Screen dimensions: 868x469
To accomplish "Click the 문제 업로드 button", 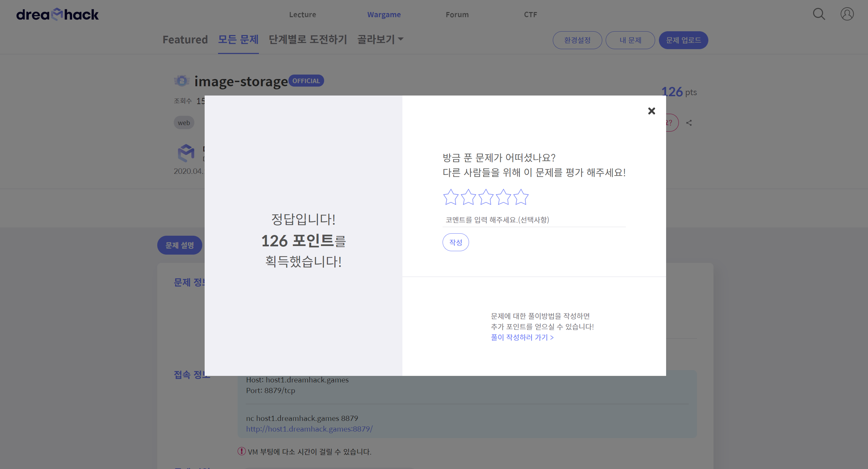I will pyautogui.click(x=683, y=40).
